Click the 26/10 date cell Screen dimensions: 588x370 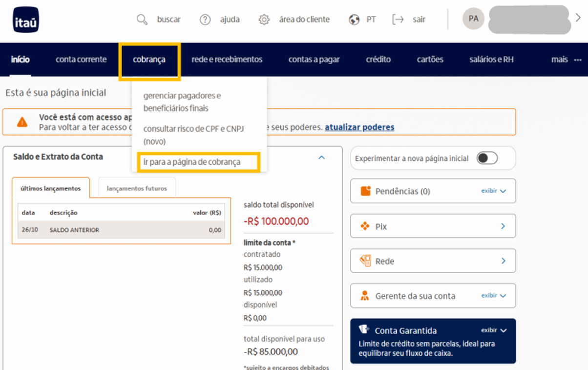pyautogui.click(x=30, y=230)
